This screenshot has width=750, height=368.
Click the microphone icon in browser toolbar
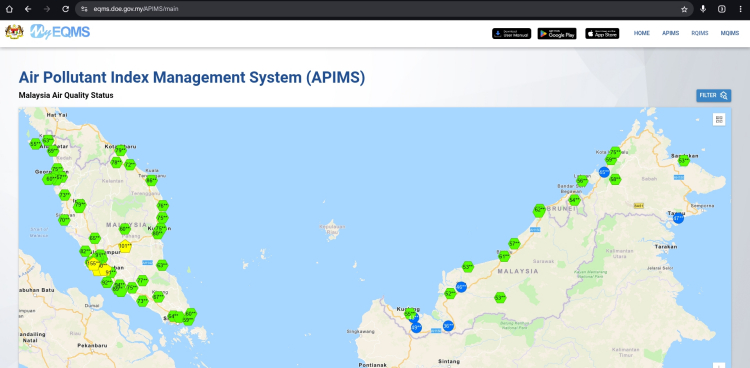[x=703, y=9]
